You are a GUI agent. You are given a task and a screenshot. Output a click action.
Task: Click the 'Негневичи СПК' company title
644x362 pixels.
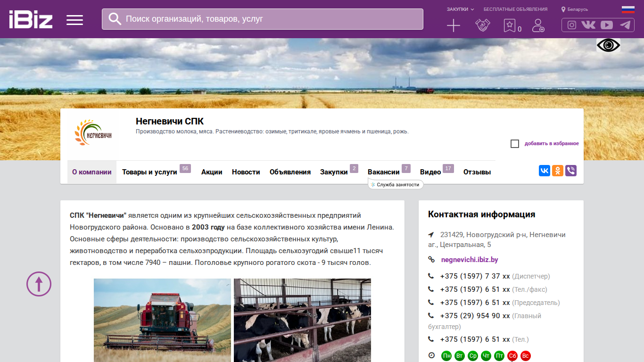[x=170, y=122]
